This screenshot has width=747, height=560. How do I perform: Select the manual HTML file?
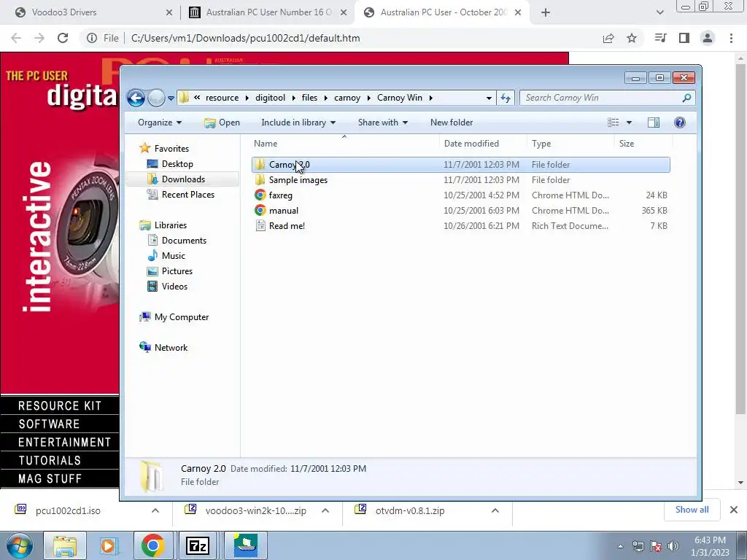pyautogui.click(x=461, y=211)
